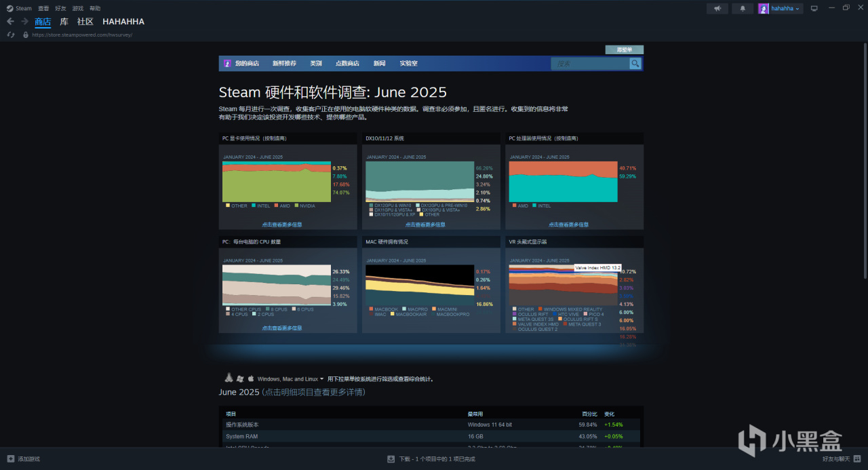The image size is (868, 470).
Task: Click the Steam logo menu
Action: (x=19, y=8)
